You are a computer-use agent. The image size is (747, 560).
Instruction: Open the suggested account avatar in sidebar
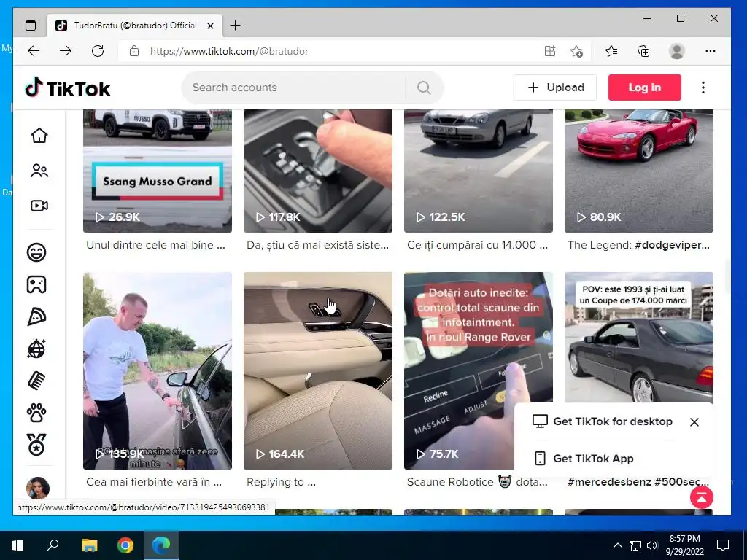click(38, 488)
